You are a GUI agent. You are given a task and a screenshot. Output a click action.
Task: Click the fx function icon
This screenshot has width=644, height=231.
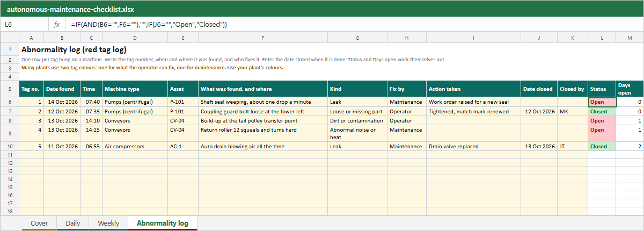coord(57,25)
